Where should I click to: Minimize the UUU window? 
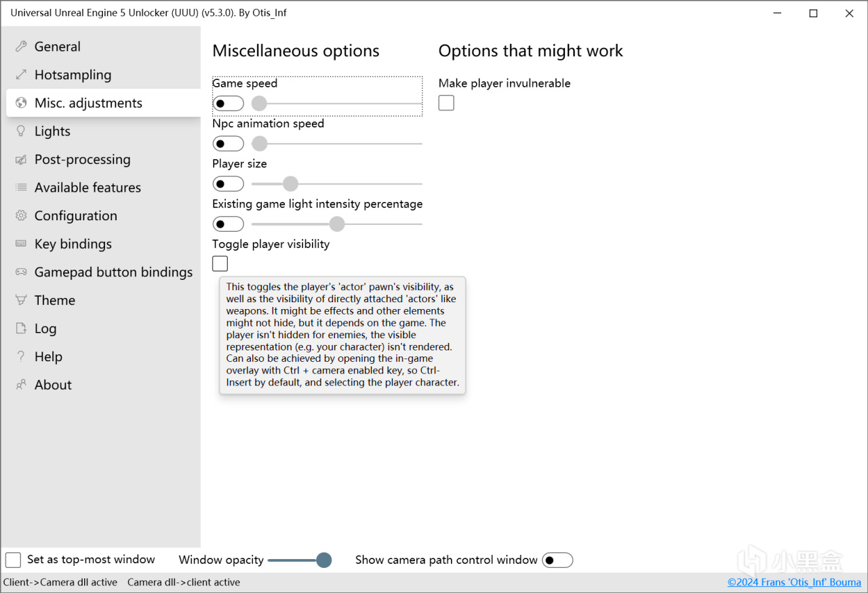778,13
